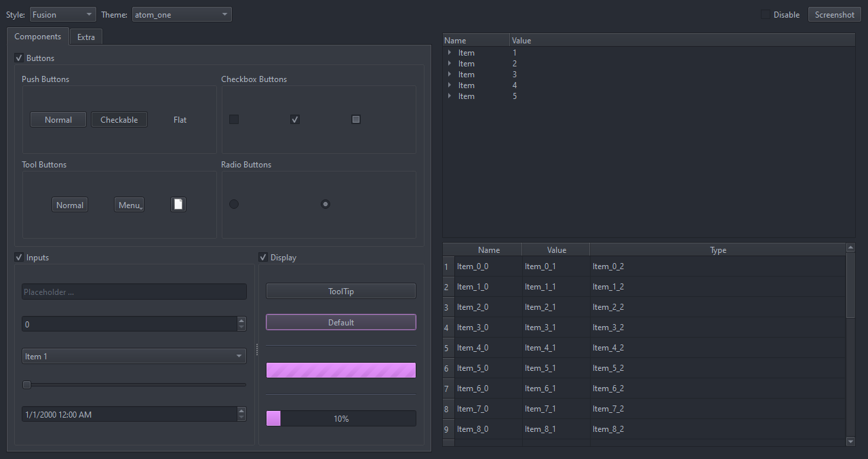The height and width of the screenshot is (459, 868).
Task: Click the Screenshot button
Action: (x=834, y=15)
